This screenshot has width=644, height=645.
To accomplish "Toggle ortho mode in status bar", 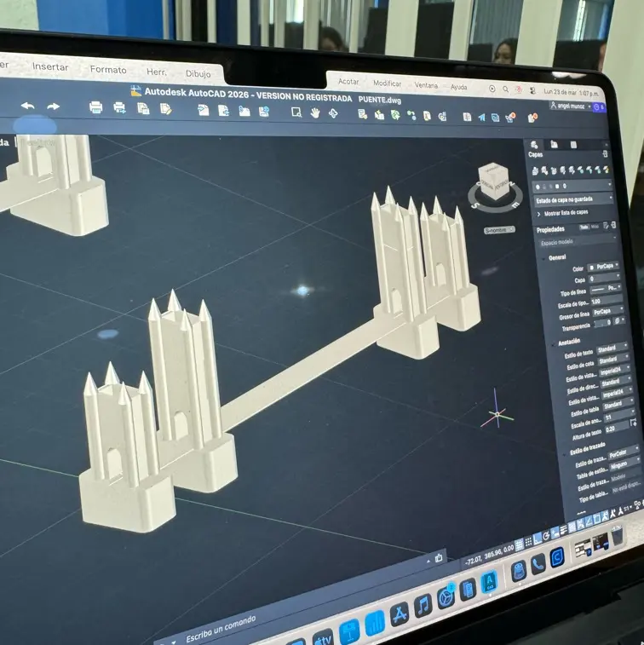I will 538,538.
